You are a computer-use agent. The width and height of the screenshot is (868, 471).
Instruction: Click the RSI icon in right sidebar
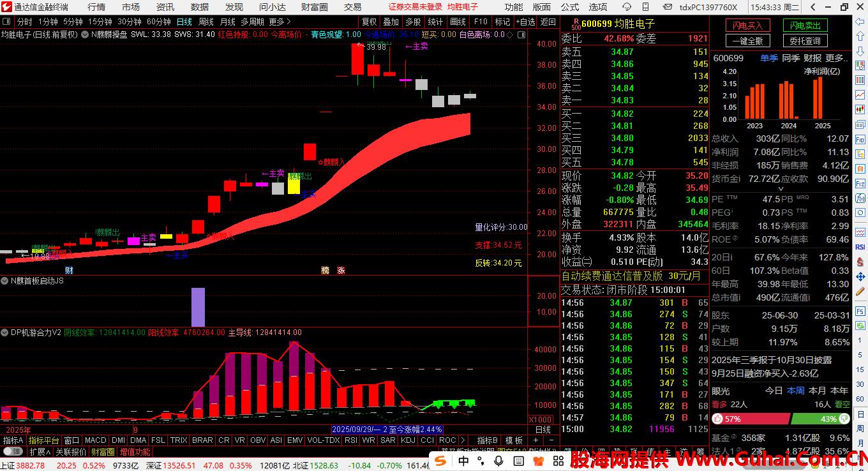pyautogui.click(x=860, y=247)
